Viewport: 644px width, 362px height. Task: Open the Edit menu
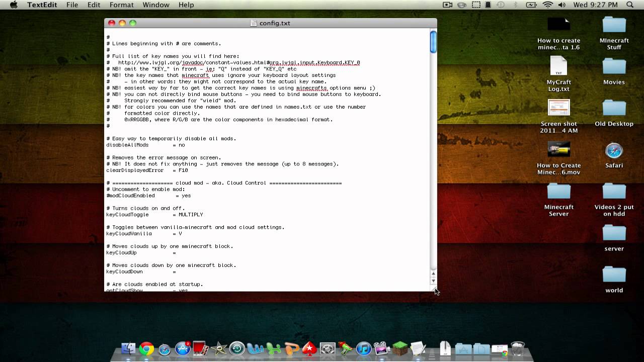[94, 5]
